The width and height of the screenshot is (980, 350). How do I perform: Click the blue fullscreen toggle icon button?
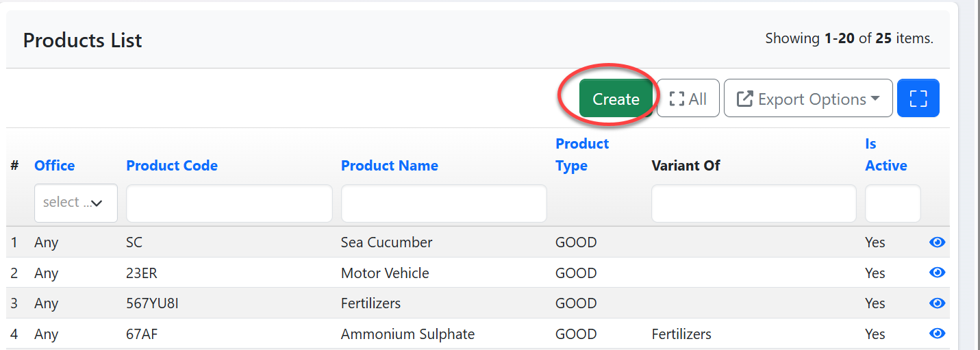click(x=918, y=99)
